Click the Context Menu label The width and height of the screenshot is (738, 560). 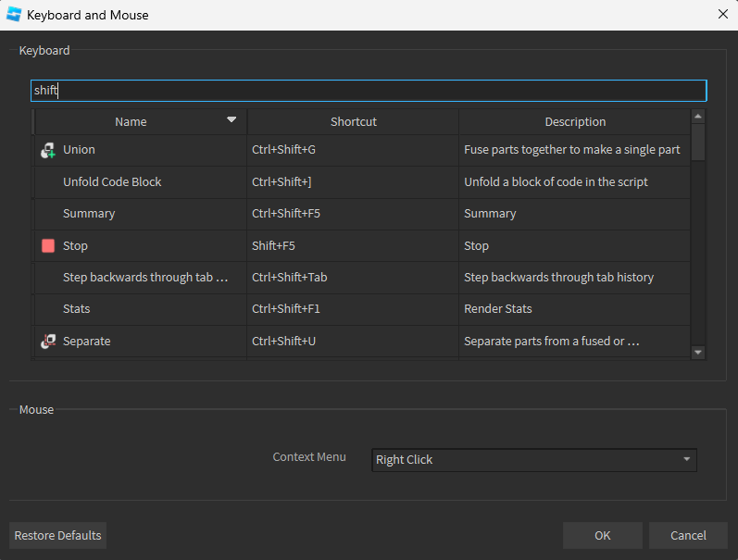(x=309, y=457)
